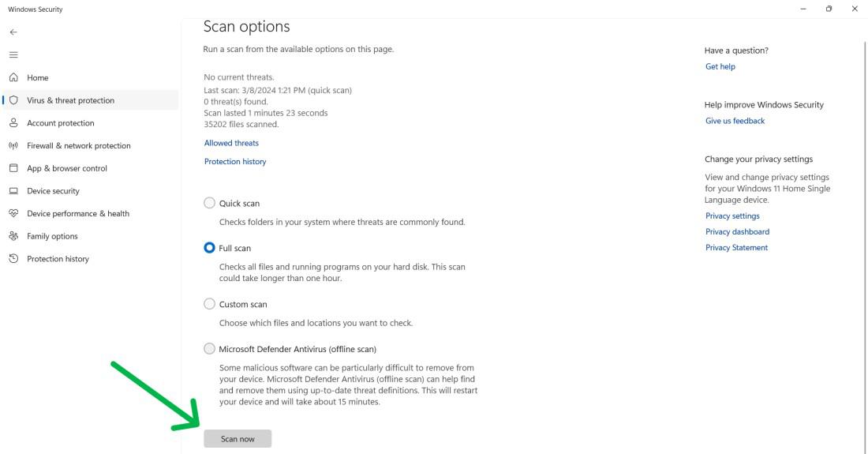Click the Protection history clock icon
The height and width of the screenshot is (454, 868).
pyautogui.click(x=13, y=259)
